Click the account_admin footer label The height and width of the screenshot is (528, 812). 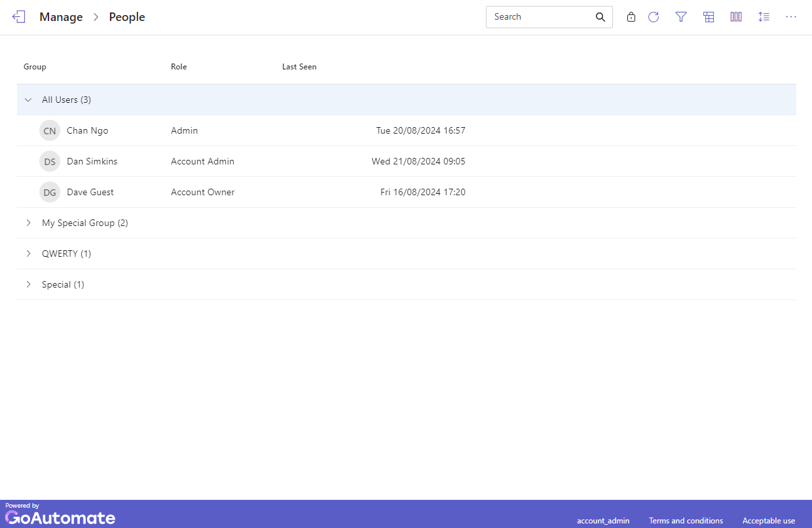[x=603, y=521]
